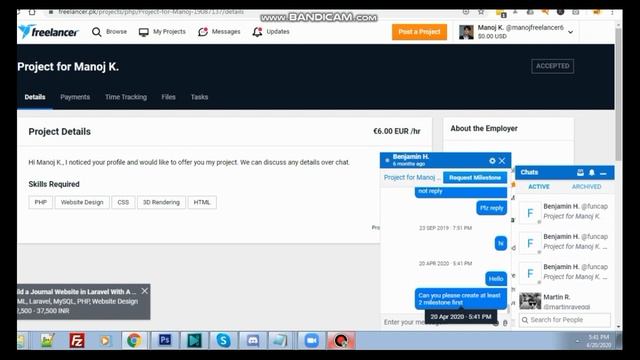Click the contacts icon in Chats header
Screen dimensions: 640x360
point(580,173)
